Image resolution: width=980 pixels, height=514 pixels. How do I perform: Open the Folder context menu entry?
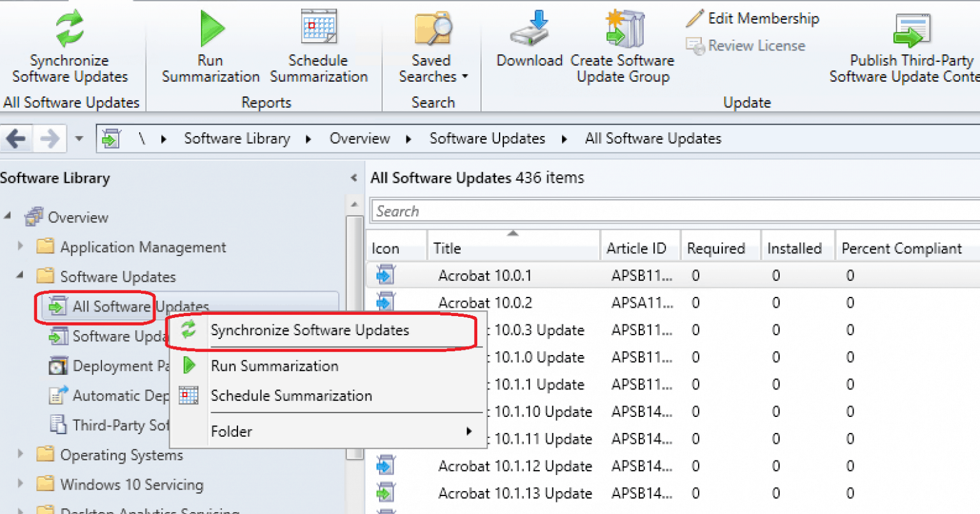pyautogui.click(x=329, y=431)
